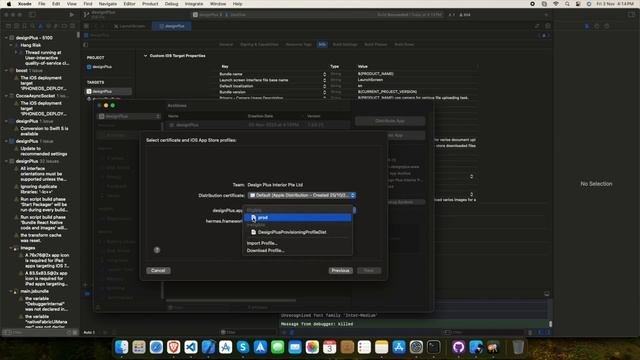Open Mail from the Dock
Screen dimensions: 640x360
click(295, 347)
